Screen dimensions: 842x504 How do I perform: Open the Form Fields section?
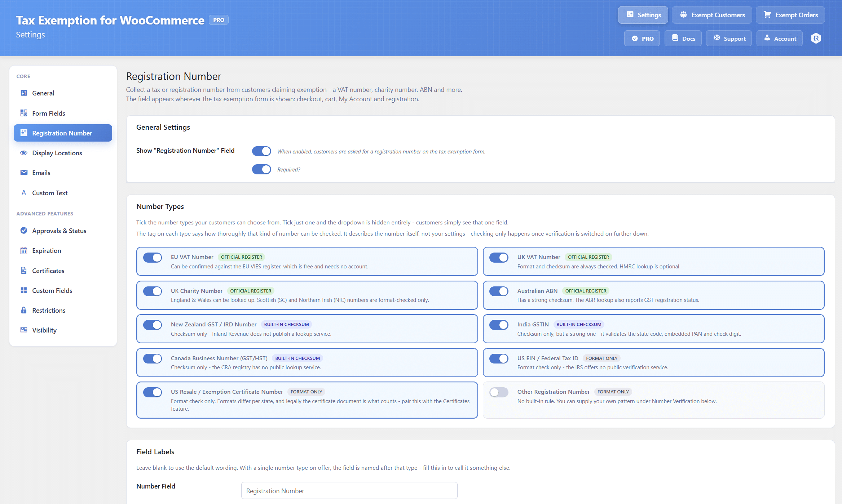click(63, 113)
